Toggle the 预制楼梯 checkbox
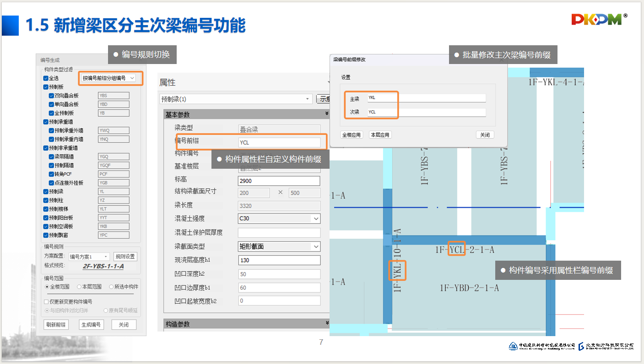The width and height of the screenshot is (644, 364). [x=46, y=209]
